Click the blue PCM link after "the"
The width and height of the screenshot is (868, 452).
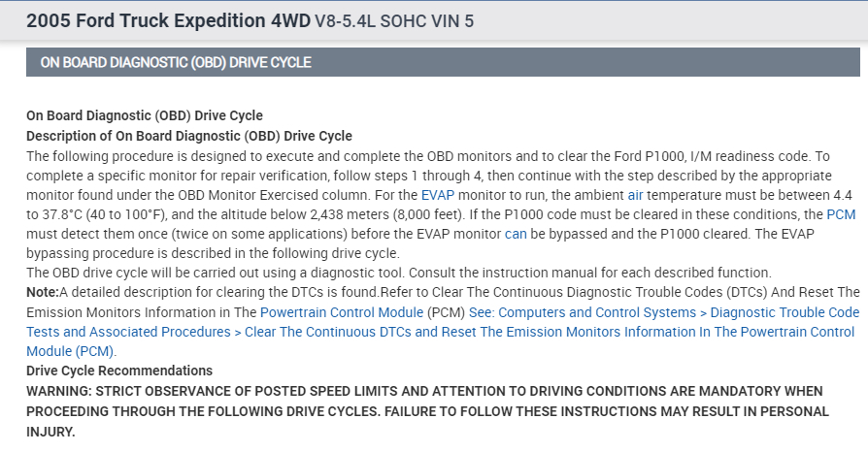tap(841, 214)
